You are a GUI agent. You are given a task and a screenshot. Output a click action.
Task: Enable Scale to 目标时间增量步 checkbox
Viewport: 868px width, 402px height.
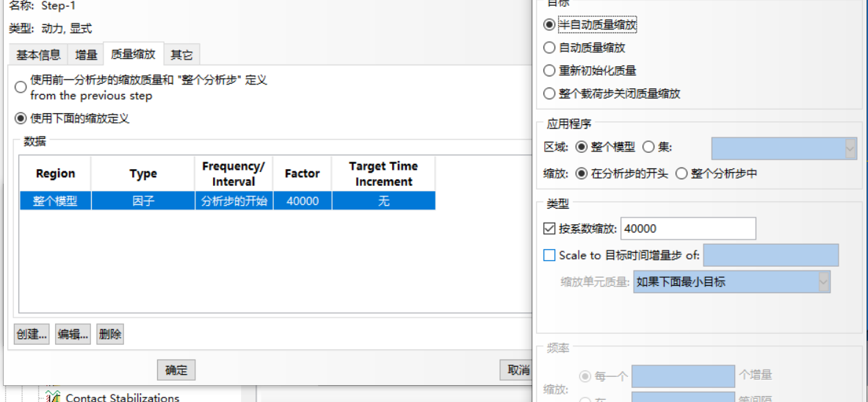point(549,255)
